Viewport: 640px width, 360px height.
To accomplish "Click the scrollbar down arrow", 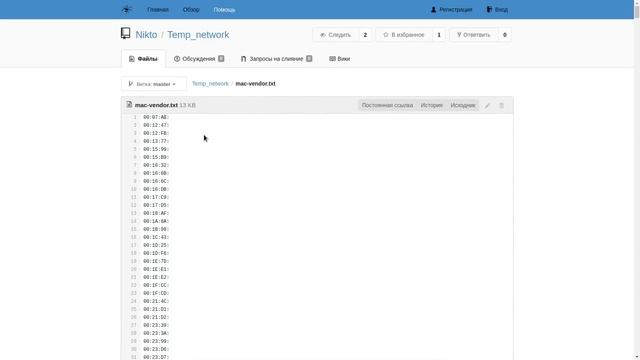I will point(637,357).
